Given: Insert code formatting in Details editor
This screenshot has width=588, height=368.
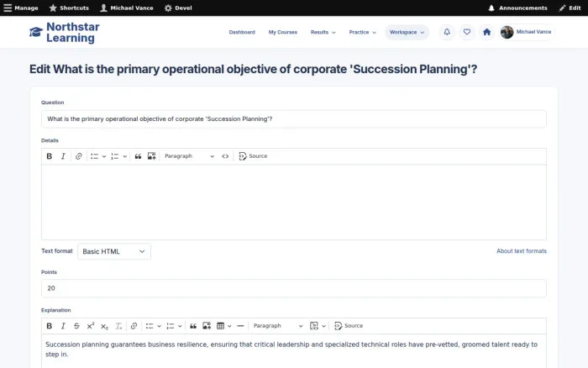Looking at the screenshot, I should click(225, 156).
